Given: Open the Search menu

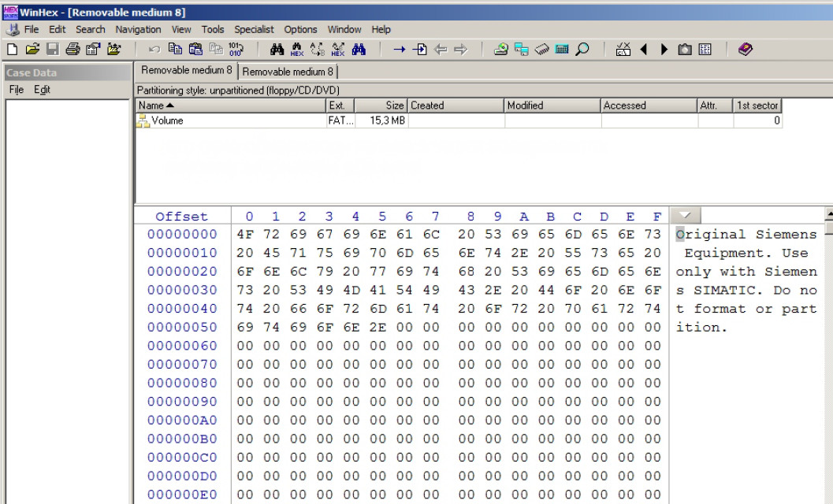Looking at the screenshot, I should tap(91, 30).
